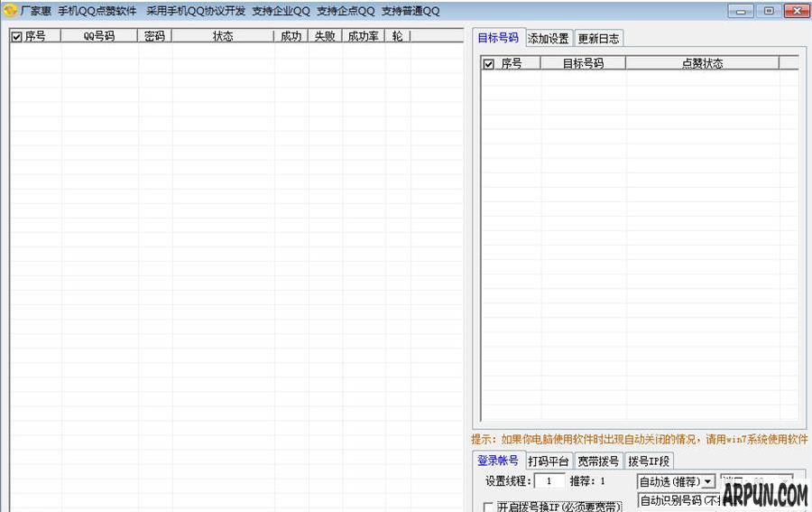
Task: Open the 打码平台 tab
Action: [549, 461]
